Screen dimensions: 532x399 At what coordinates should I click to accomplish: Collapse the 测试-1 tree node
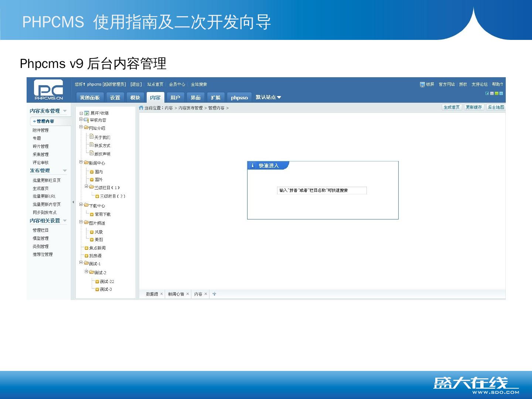(81, 263)
